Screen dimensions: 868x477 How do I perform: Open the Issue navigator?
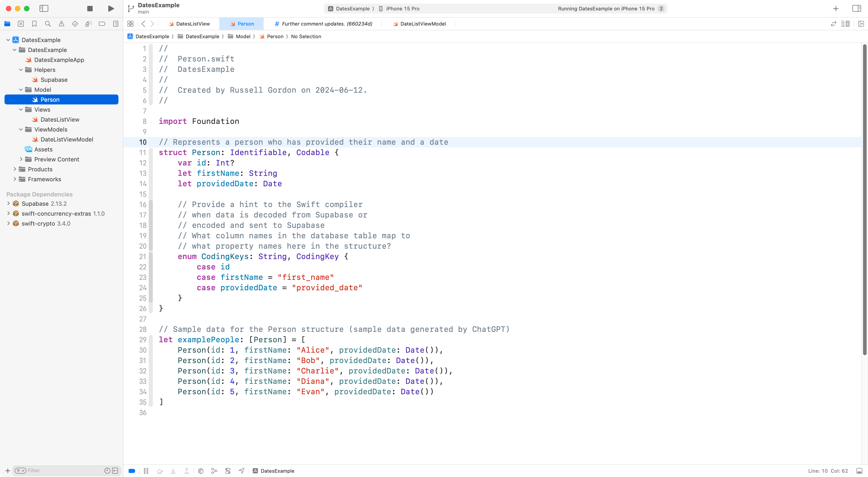pyautogui.click(x=61, y=24)
